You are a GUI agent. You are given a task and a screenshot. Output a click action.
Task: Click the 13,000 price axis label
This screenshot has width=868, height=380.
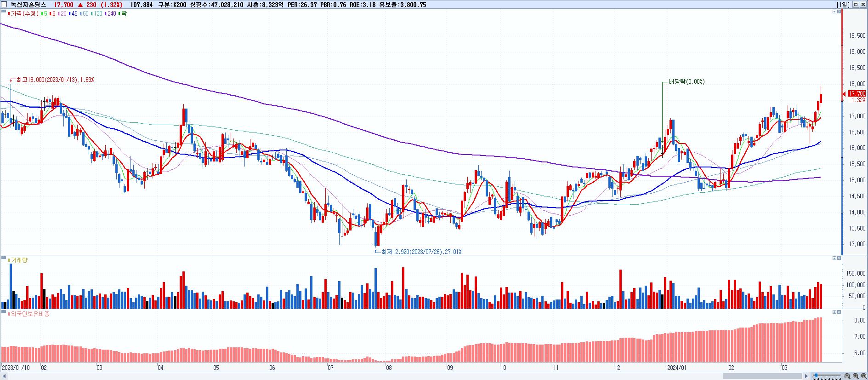(x=857, y=244)
